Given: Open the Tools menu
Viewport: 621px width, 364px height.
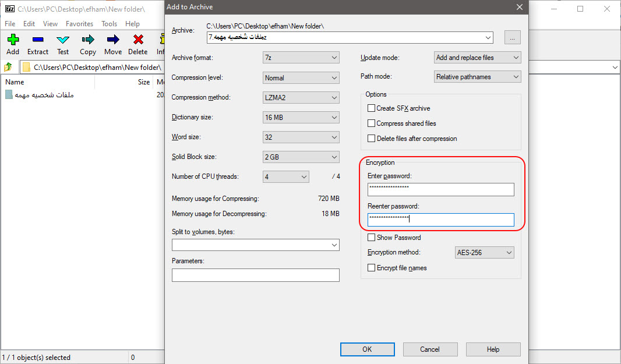Looking at the screenshot, I should coord(109,24).
